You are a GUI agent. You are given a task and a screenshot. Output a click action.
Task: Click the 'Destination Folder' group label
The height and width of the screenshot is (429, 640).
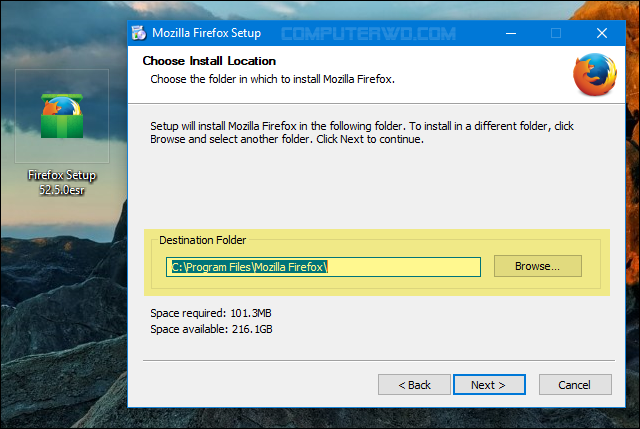202,240
